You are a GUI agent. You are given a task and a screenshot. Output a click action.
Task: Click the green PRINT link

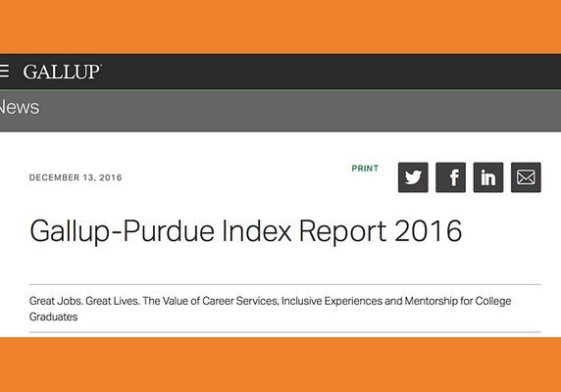(x=365, y=169)
